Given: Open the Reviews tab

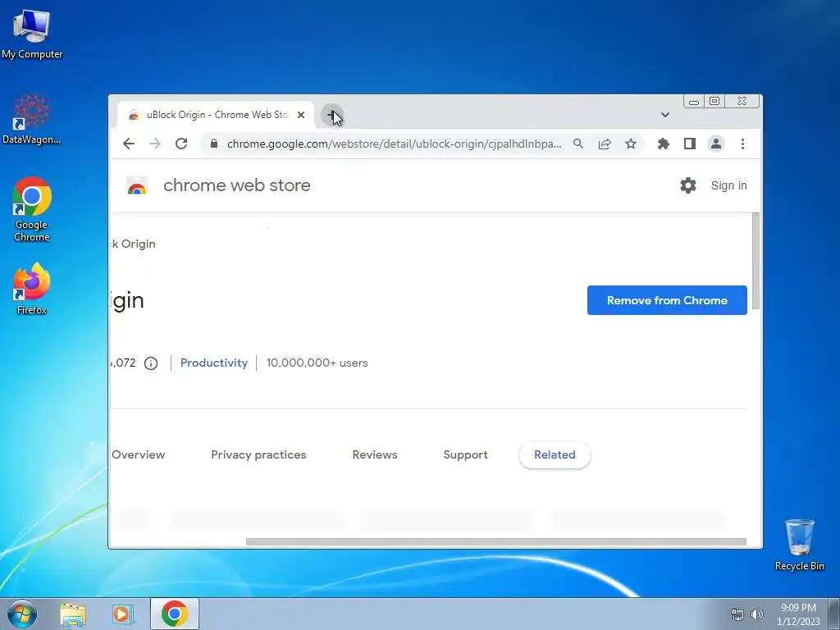Looking at the screenshot, I should click(374, 454).
